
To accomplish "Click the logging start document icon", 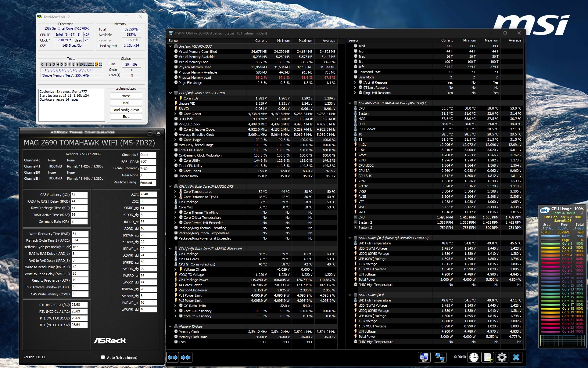I will 487,357.
